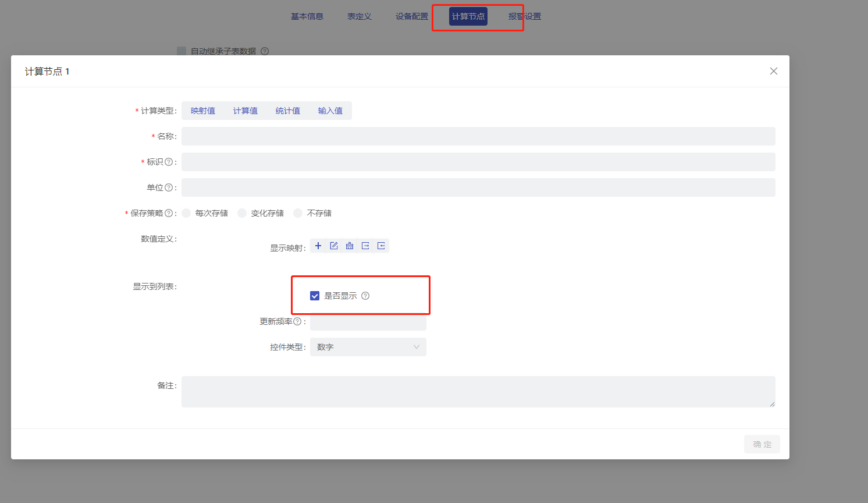Clear display mappings with the broom icon
Image resolution: width=868 pixels, height=503 pixels.
[x=350, y=246]
